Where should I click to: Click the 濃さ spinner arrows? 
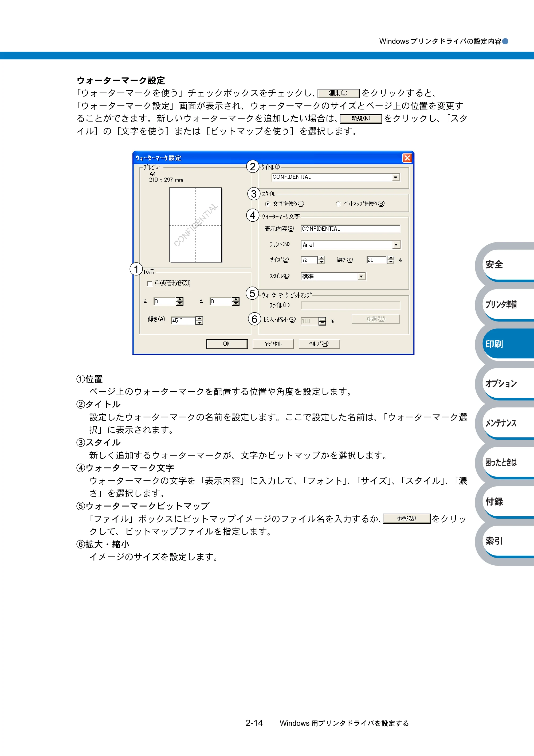click(x=390, y=260)
